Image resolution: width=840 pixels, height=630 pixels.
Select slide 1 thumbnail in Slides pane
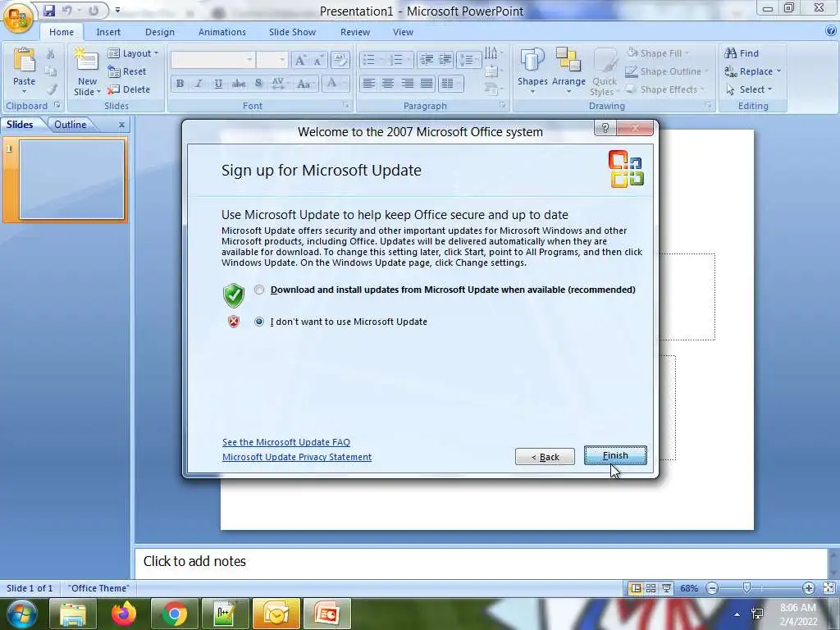tap(72, 180)
